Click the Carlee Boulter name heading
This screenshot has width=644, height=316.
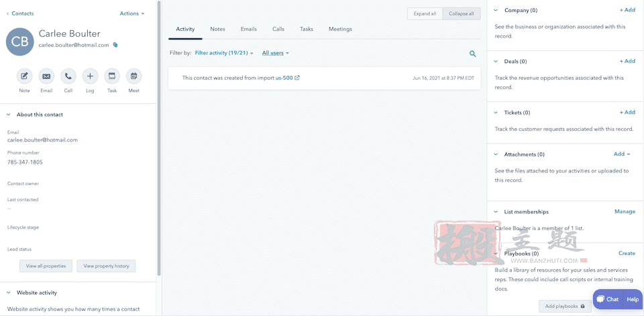(69, 34)
